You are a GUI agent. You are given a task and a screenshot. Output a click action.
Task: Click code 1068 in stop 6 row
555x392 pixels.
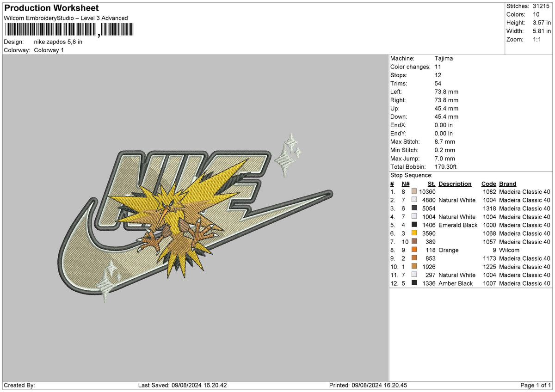pos(489,233)
